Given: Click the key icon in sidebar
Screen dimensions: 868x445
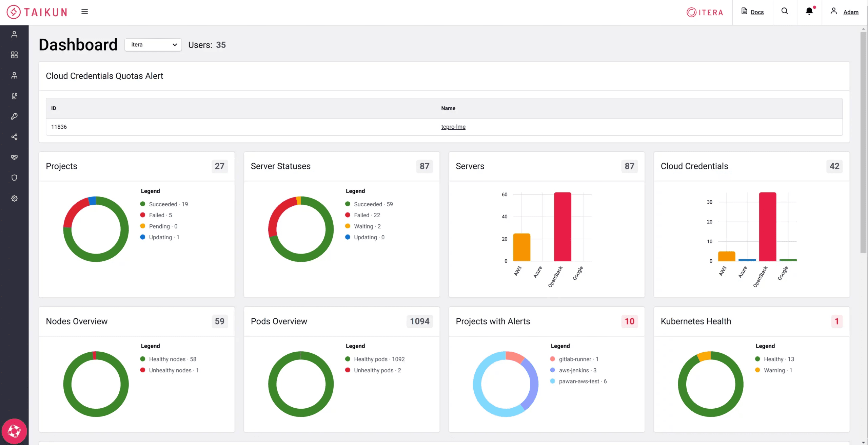Looking at the screenshot, I should [14, 116].
